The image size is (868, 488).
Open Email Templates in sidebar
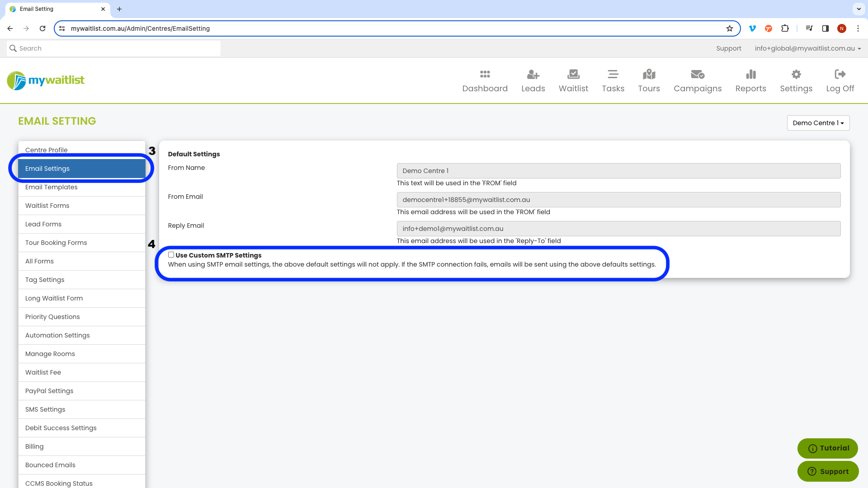coord(82,187)
